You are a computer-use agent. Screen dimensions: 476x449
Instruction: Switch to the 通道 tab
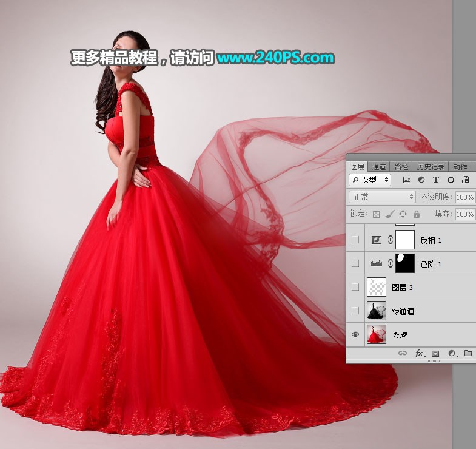(x=378, y=167)
